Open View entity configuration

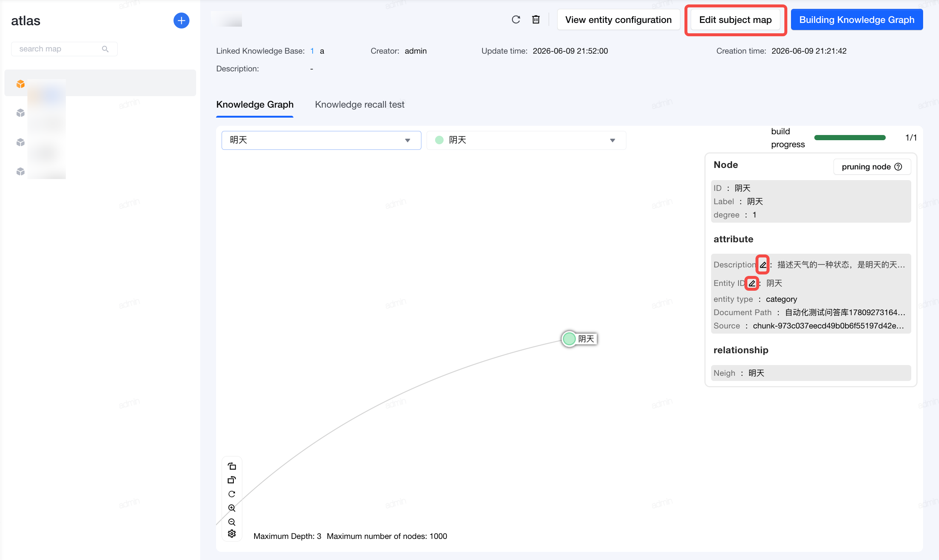(618, 20)
